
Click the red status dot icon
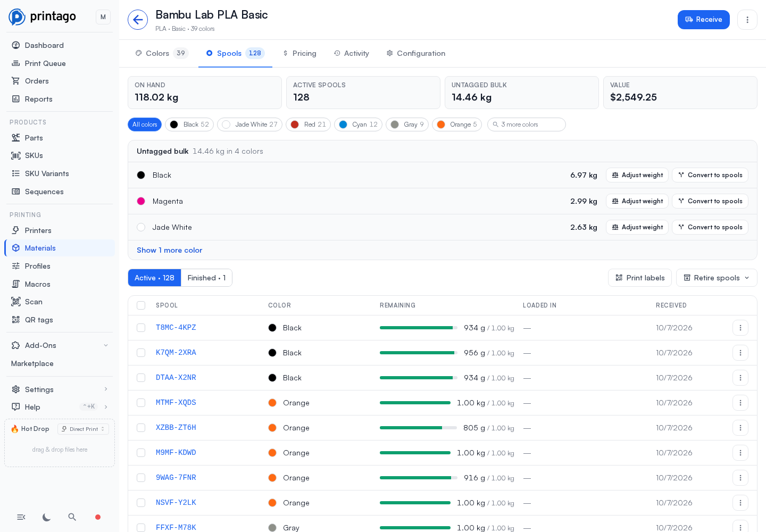point(98,517)
